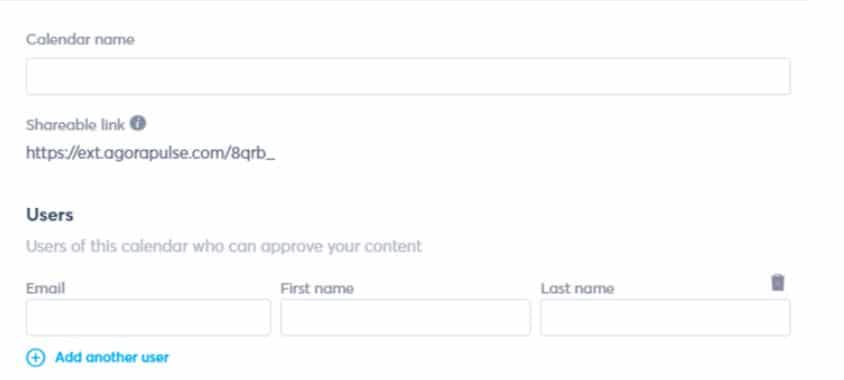Screen dimensions: 844x380
Task: Focus the Calendar name text box
Action: click(408, 76)
